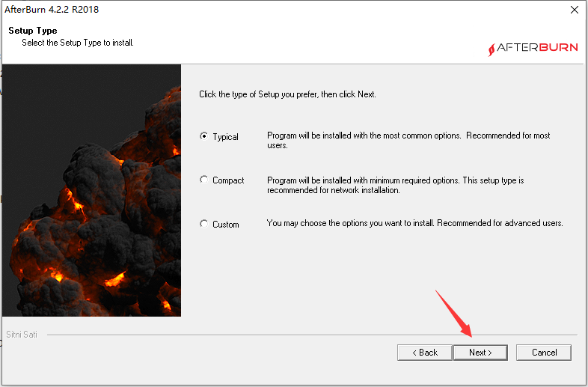
Task: Click 'Select the Setup Type to install.' text
Action: pos(78,43)
